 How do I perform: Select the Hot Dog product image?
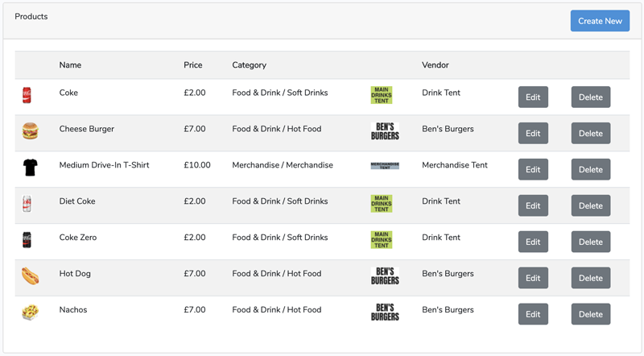coord(30,275)
